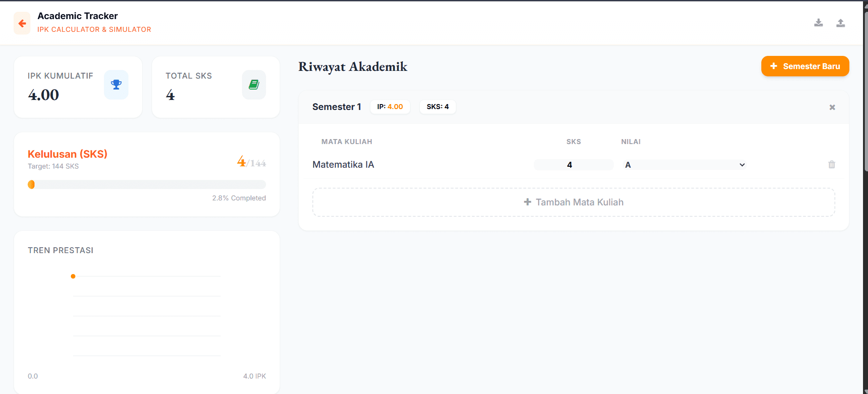
Task: Click the IPK Kumulatif value 4.00
Action: (x=44, y=95)
